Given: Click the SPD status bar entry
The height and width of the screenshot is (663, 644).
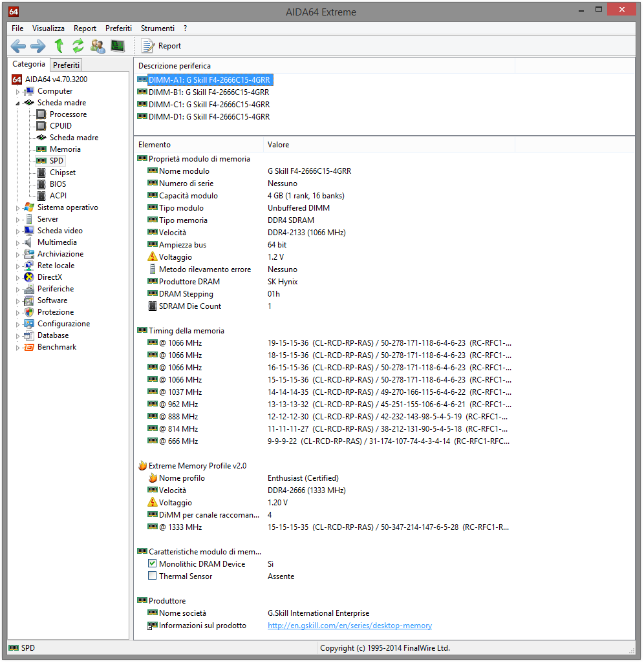Looking at the screenshot, I should tap(22, 647).
